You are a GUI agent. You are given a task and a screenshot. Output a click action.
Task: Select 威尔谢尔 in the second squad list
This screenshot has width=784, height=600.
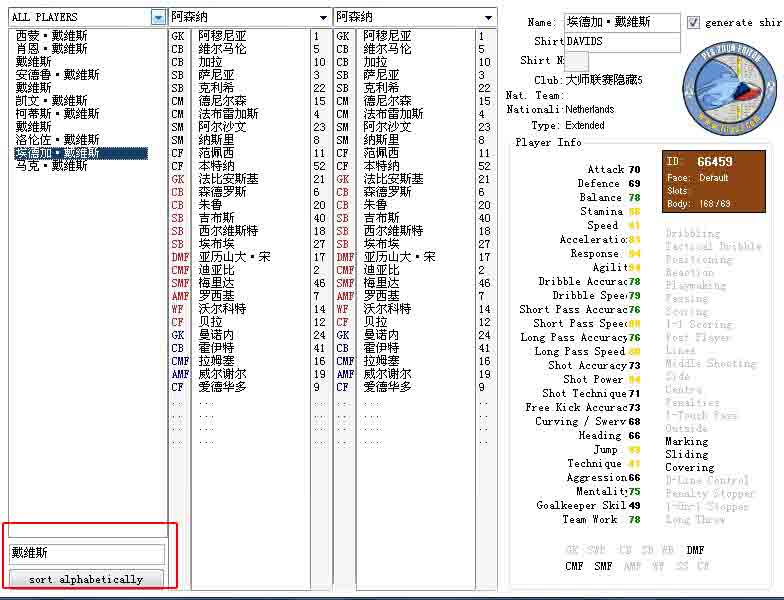[x=388, y=374]
